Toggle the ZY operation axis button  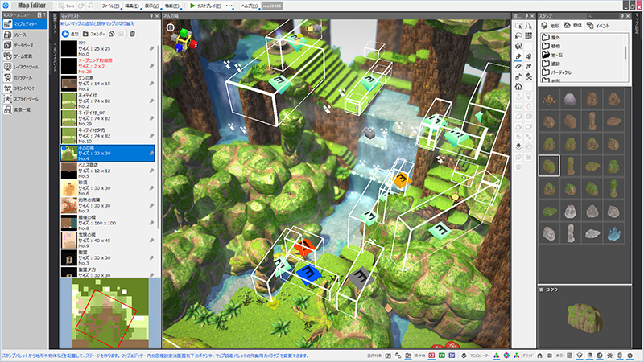(452, 355)
